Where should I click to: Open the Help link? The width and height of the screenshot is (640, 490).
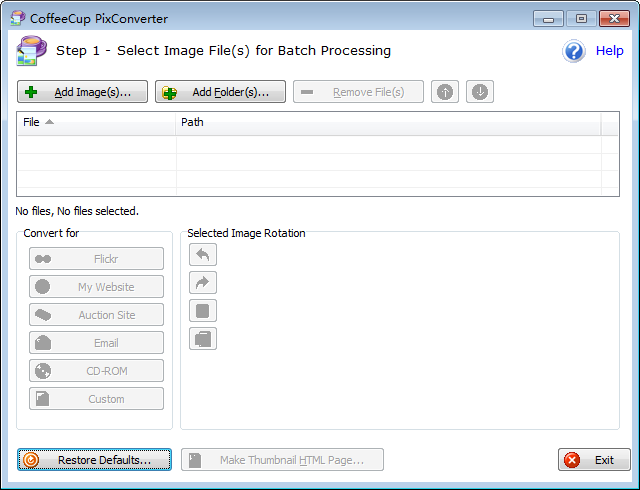click(609, 51)
